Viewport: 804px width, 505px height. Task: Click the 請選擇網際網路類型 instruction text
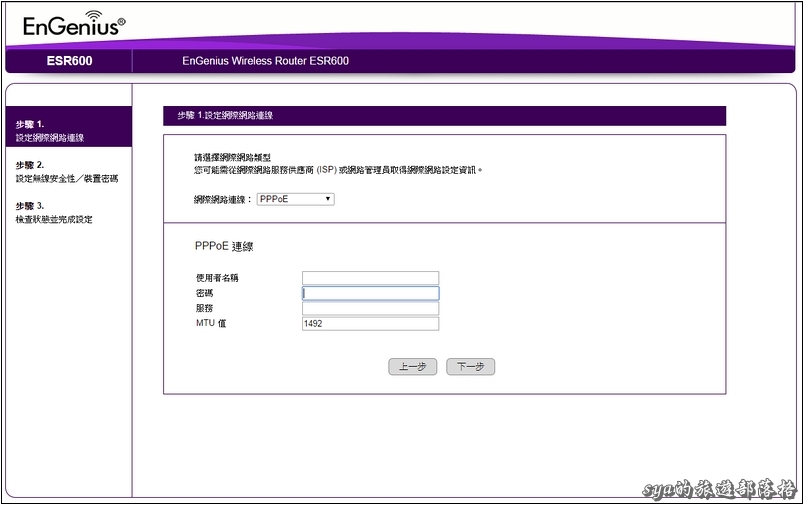232,157
